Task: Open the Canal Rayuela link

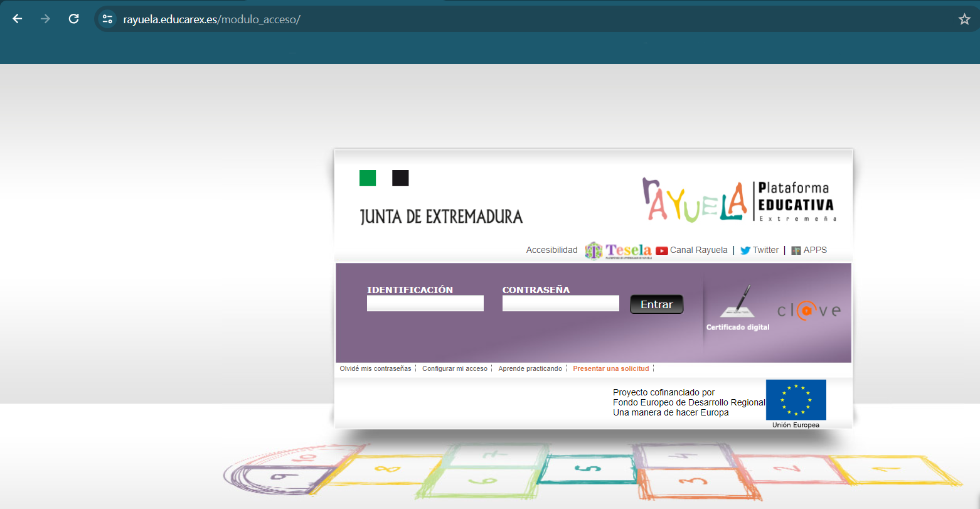Action: click(698, 250)
